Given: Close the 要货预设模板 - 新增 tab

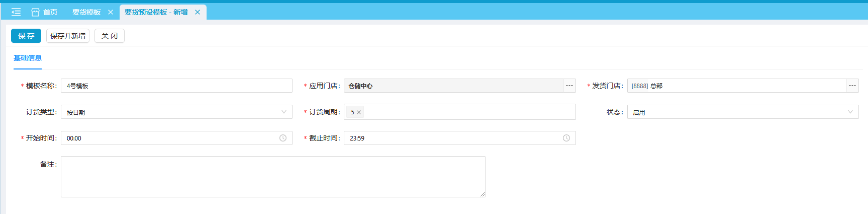Looking at the screenshot, I should click(x=198, y=12).
